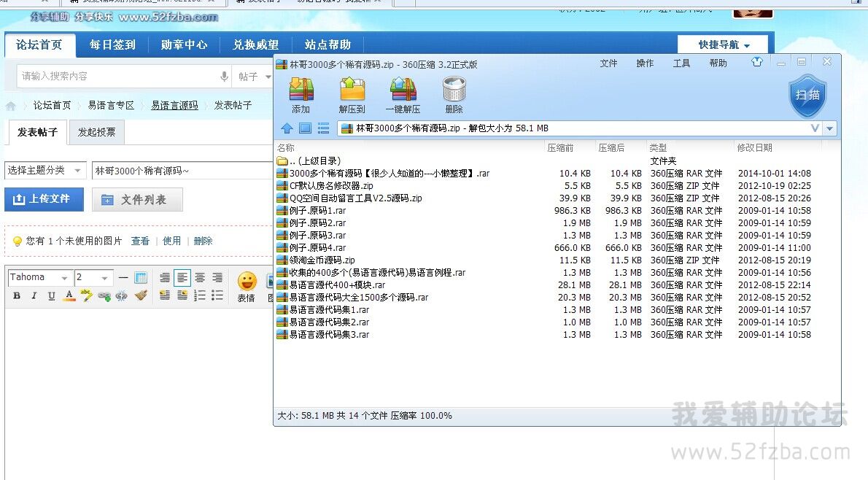
Task: Toggle underline formatting in the editor
Action: coord(51,295)
